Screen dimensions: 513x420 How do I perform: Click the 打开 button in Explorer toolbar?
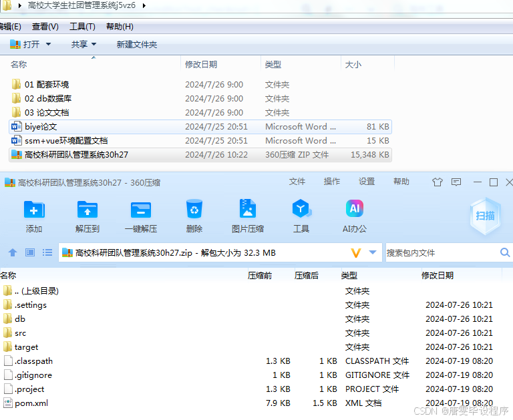coord(25,44)
